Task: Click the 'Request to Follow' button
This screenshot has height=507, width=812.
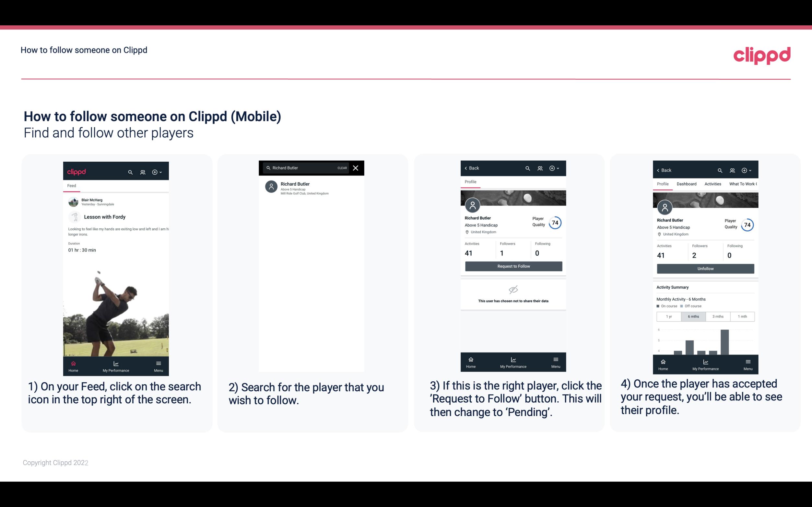Action: point(513,266)
